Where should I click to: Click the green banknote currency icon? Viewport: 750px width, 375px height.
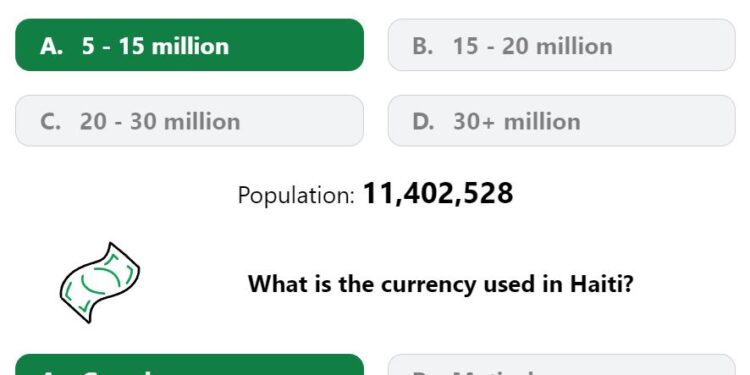tap(100, 283)
